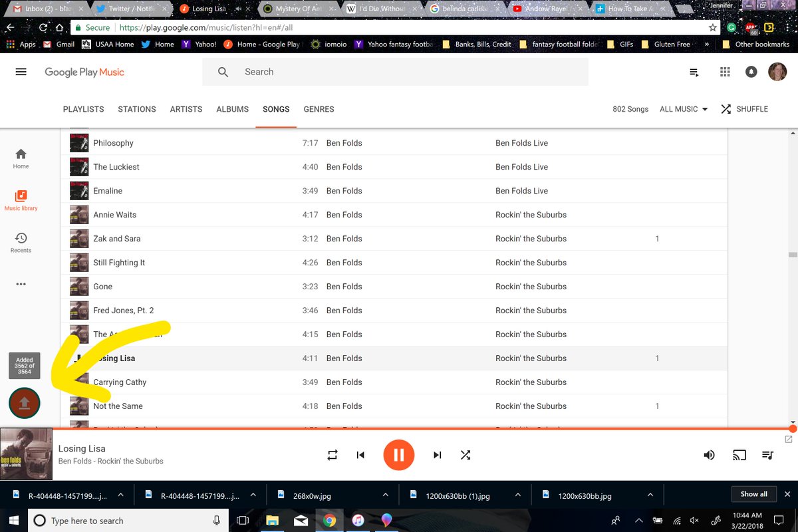The width and height of the screenshot is (798, 532).
Task: Open the hamburger main menu
Action: coord(21,72)
